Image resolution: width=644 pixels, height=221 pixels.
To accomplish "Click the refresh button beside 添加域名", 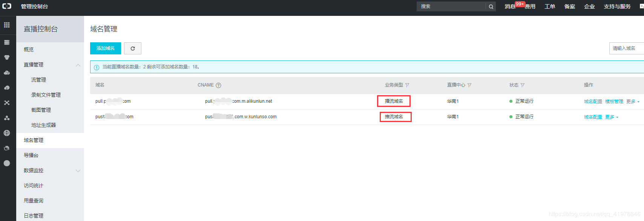I will (133, 48).
